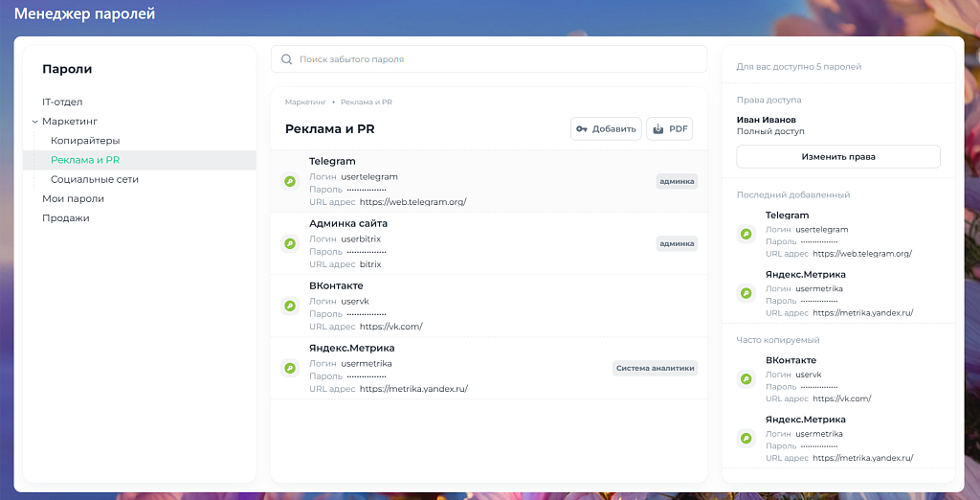Click ВКонтакте key icon under Часто копируемый
The width and height of the screenshot is (980, 500).
[x=746, y=378]
